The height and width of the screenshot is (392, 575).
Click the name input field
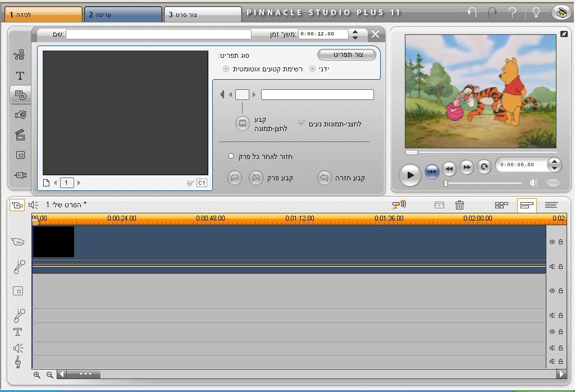pyautogui.click(x=158, y=34)
